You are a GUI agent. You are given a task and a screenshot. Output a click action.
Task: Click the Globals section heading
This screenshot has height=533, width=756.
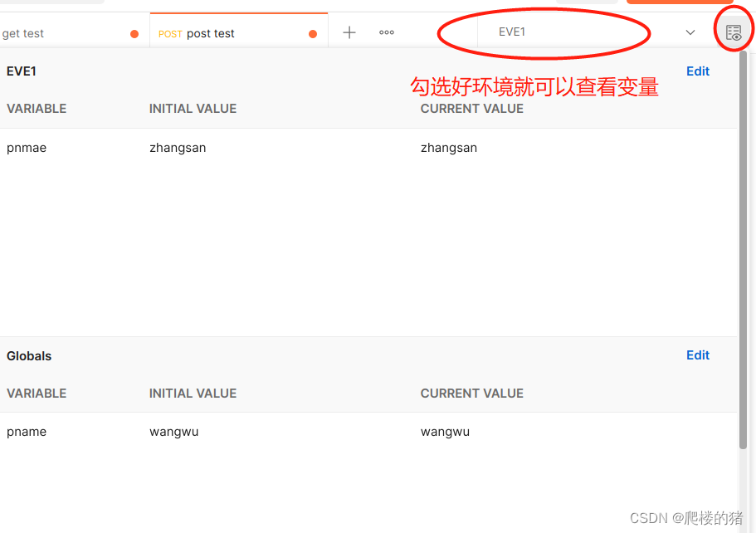pos(29,356)
